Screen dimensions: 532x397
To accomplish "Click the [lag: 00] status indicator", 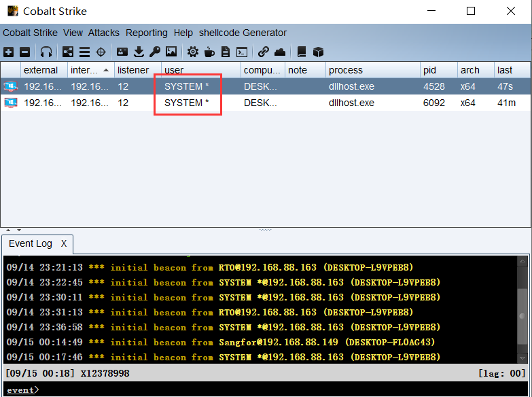I will 502,374.
